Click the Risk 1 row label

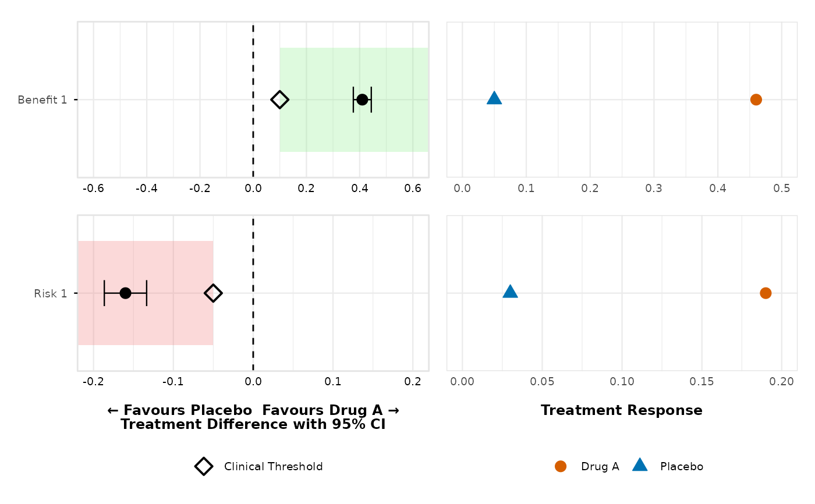(50, 293)
